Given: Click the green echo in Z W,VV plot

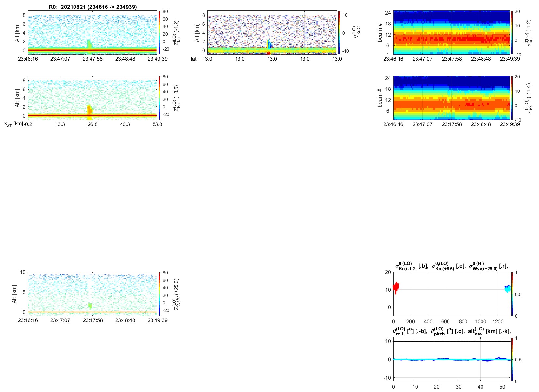Looking at the screenshot, I should point(90,306).
